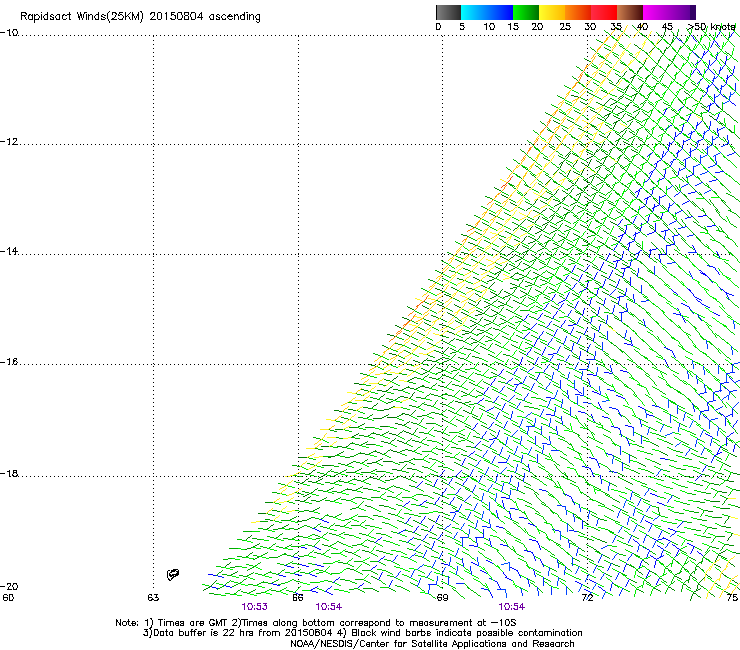The image size is (740, 650).
Task: Click the small island outline near longitude 63
Action: point(173,574)
